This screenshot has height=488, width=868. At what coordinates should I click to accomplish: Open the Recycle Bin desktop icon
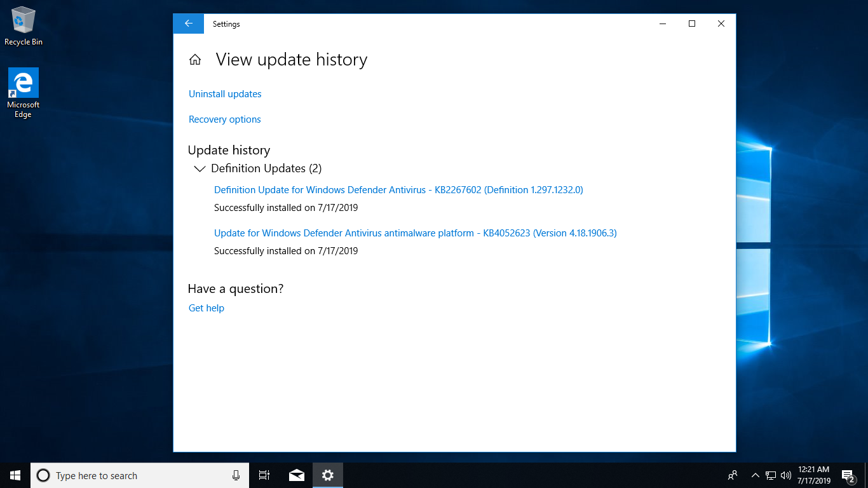click(24, 27)
